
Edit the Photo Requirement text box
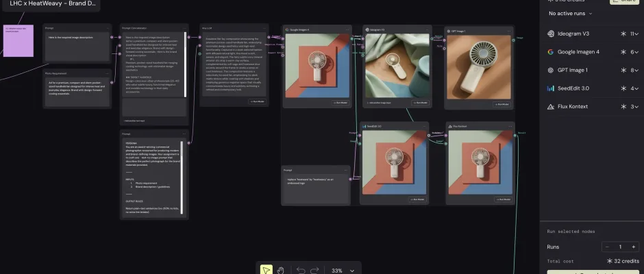pos(77,92)
